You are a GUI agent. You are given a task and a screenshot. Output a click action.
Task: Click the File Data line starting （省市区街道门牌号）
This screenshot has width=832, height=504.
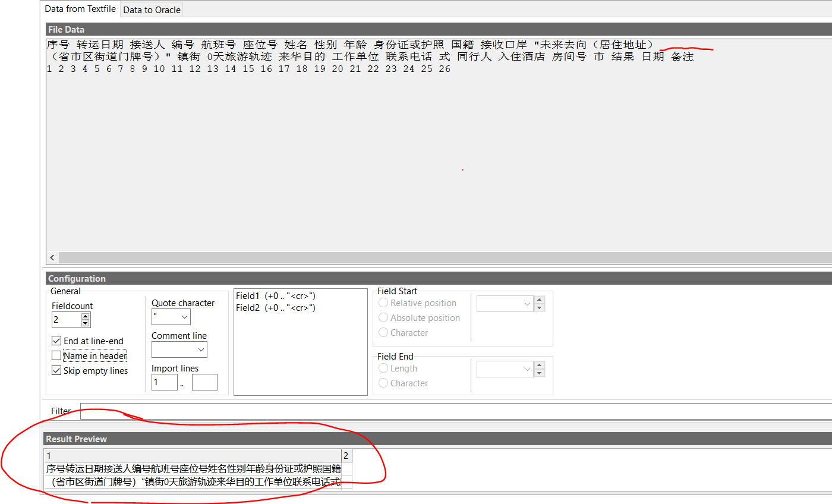(370, 57)
